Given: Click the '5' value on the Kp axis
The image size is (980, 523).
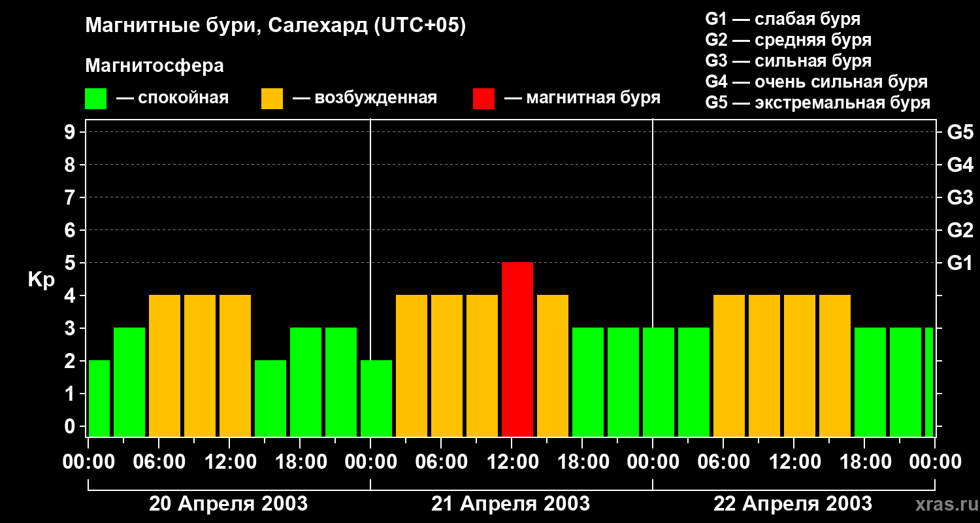Looking at the screenshot, I should 71,263.
